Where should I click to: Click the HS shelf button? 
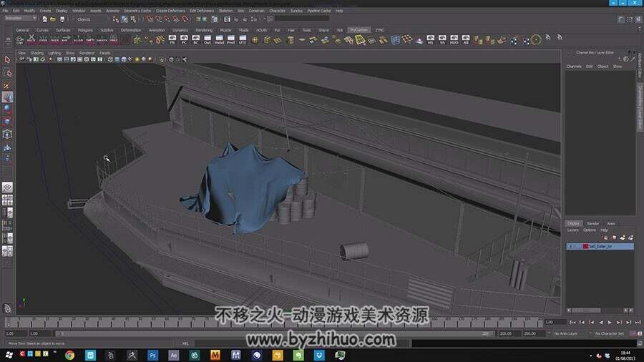[431, 40]
